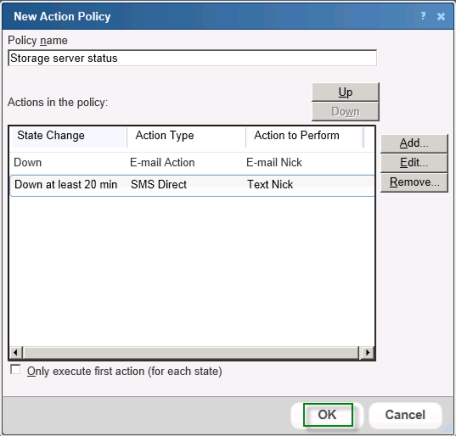Viewport: 456px width, 436px height.
Task: Click the horizontal scrollbar right arrow
Action: click(367, 352)
